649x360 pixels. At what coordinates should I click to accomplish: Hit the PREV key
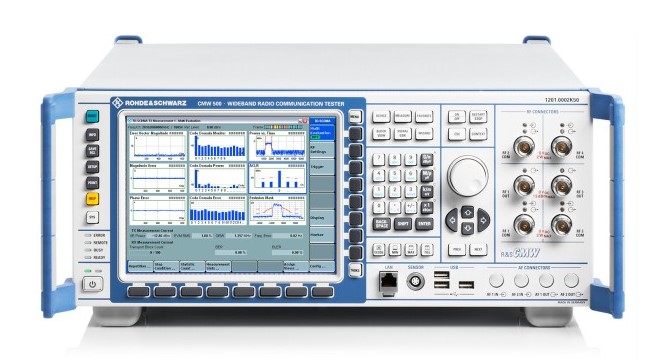(x=457, y=250)
